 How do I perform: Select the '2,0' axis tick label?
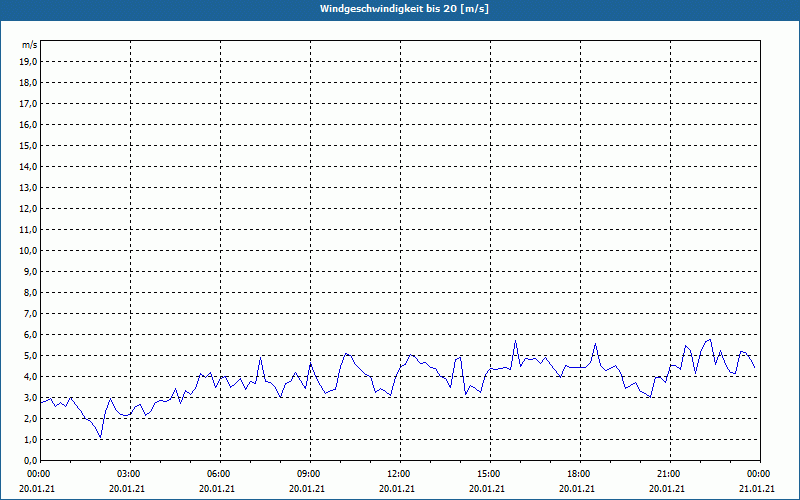31,418
